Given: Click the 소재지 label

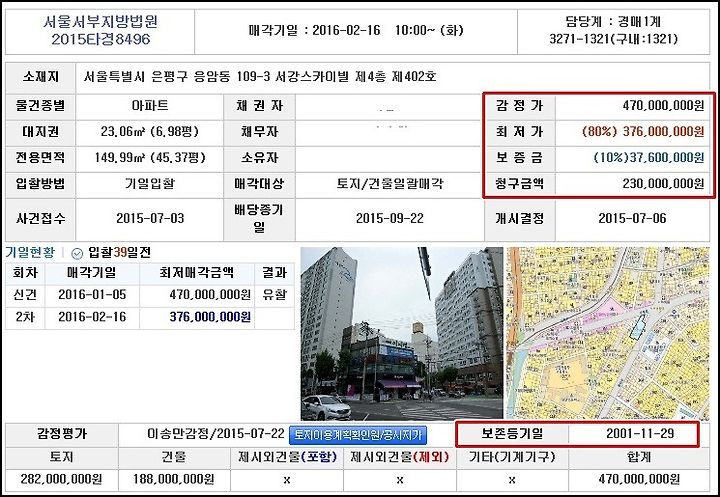Looking at the screenshot, I should [x=40, y=76].
